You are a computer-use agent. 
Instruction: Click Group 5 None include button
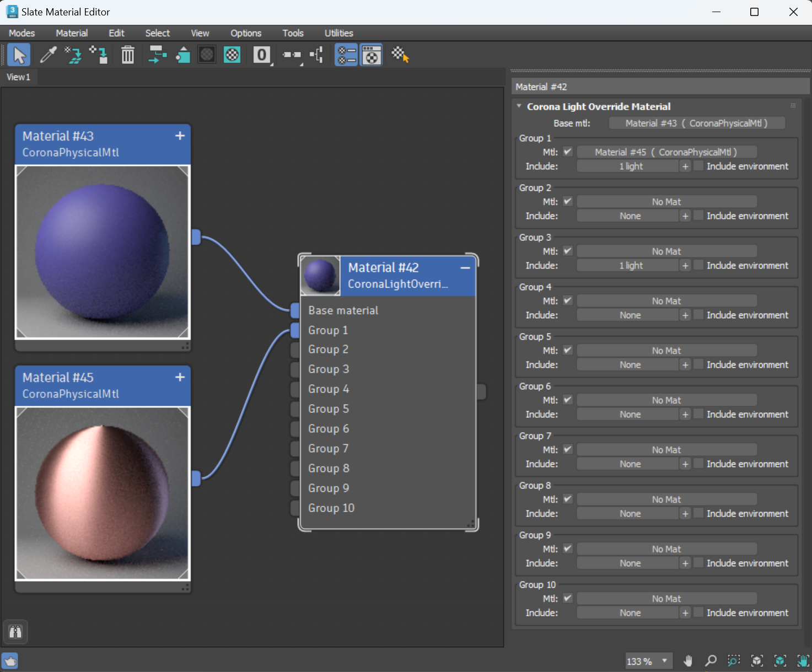pos(628,365)
